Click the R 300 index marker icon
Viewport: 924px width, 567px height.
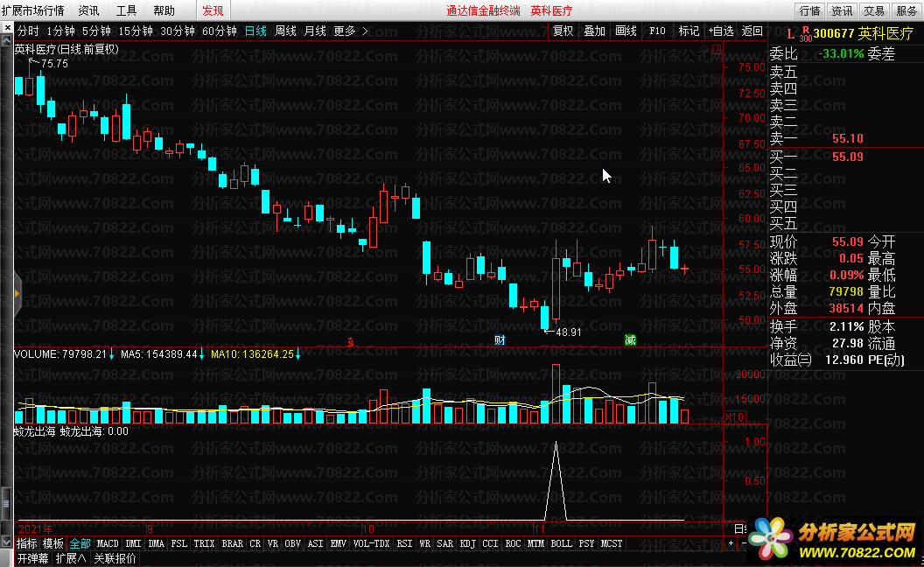(806, 34)
